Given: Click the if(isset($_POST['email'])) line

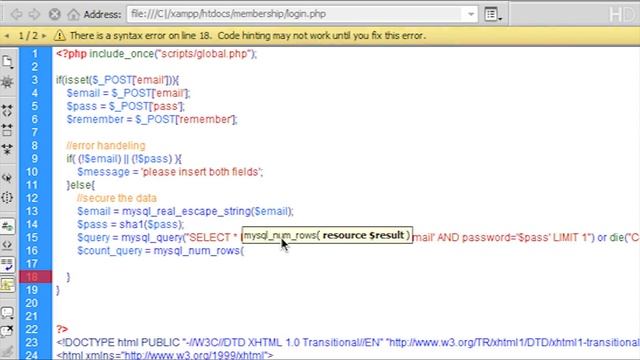Looking at the screenshot, I should 118,80.
